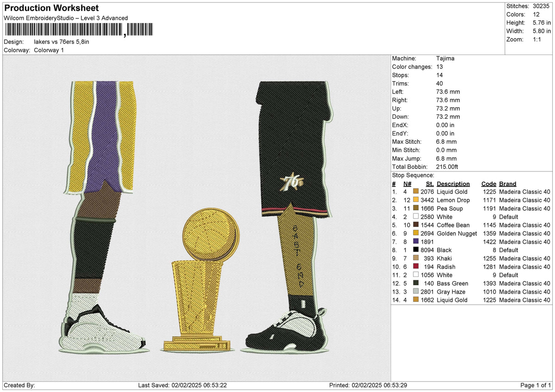Click code 1422 in the stop sequence

coord(489,242)
